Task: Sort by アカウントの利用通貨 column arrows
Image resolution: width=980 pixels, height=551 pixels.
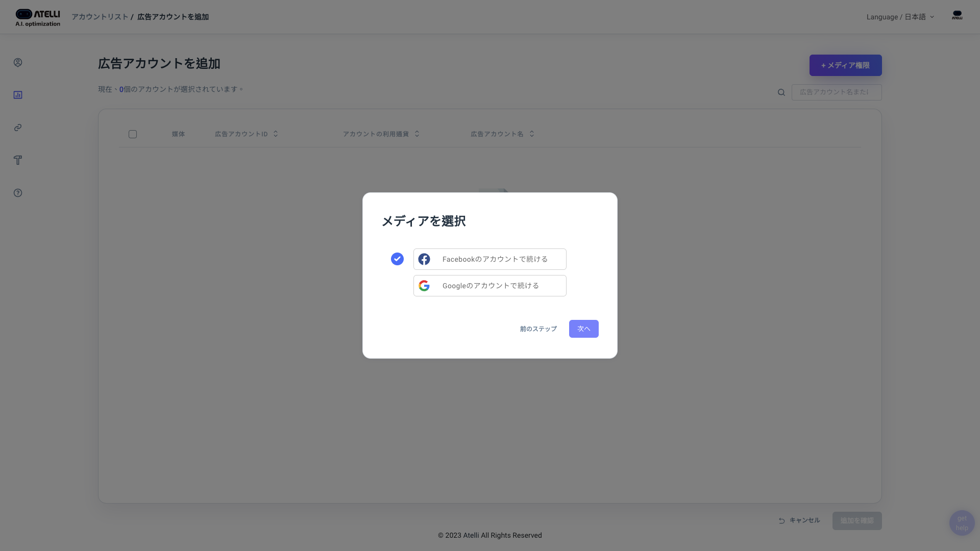Action: (417, 134)
